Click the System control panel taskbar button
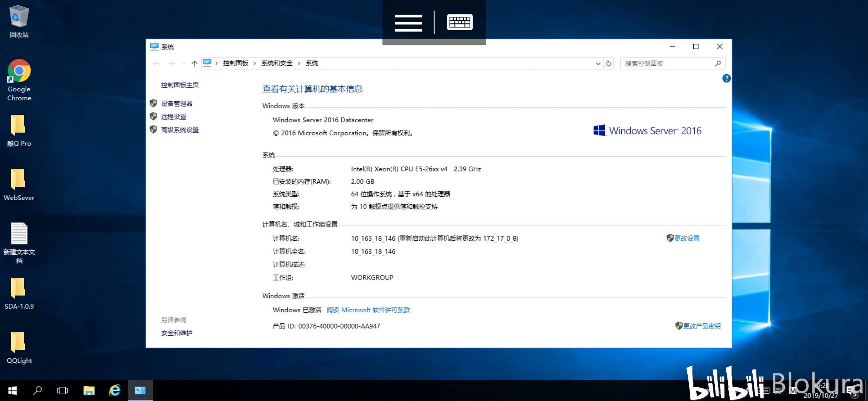 pyautogui.click(x=140, y=390)
